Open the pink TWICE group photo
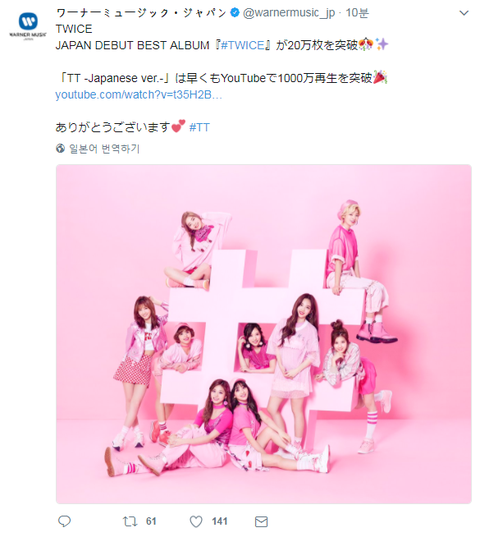 tap(264, 334)
